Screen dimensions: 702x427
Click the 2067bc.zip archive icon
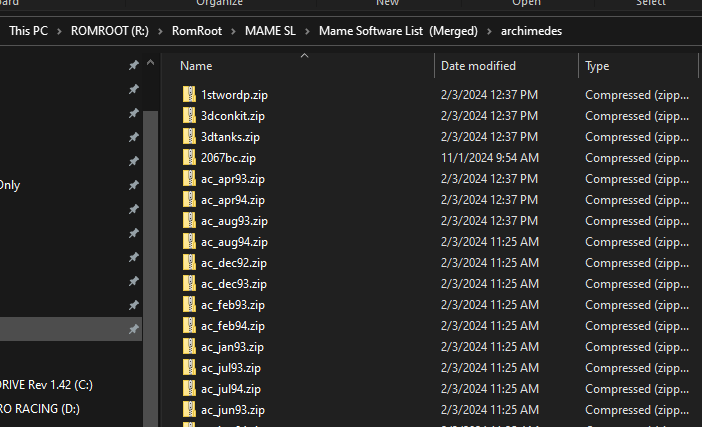[x=189, y=158]
